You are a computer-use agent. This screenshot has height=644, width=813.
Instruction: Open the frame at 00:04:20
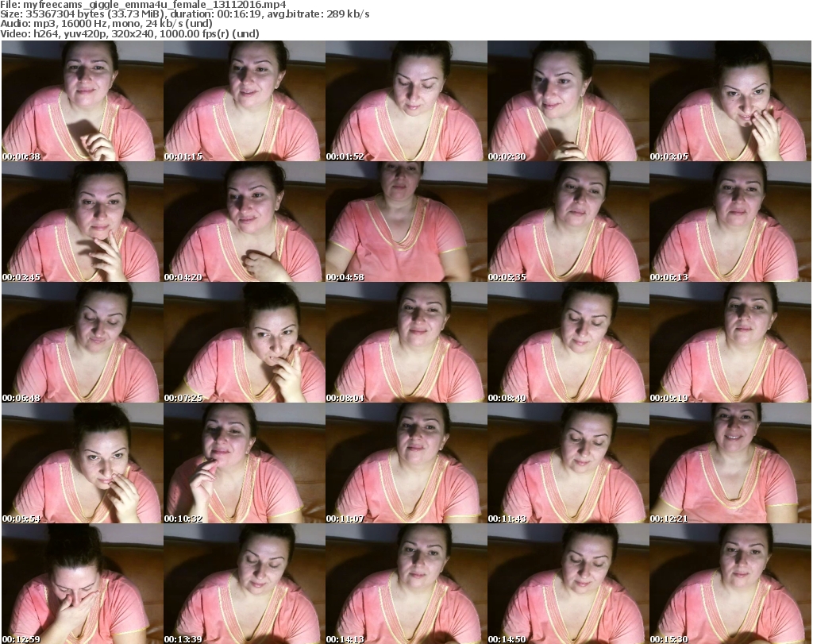coord(245,222)
